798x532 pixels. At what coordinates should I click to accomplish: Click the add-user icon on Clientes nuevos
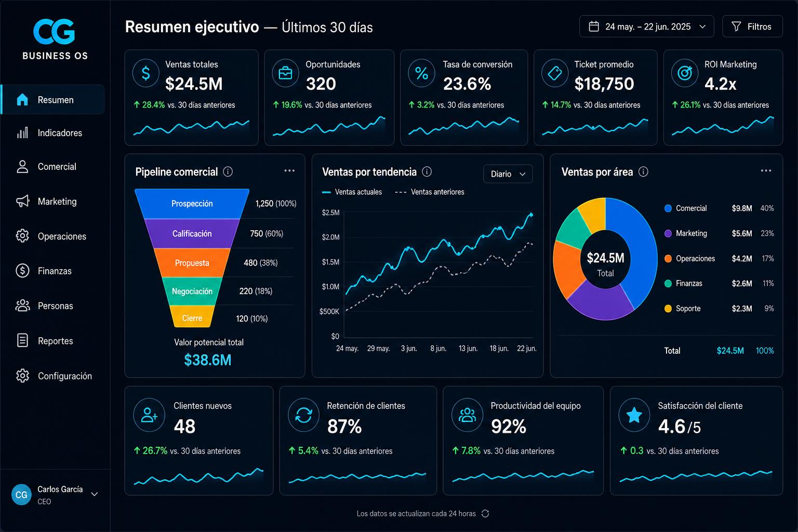click(149, 415)
